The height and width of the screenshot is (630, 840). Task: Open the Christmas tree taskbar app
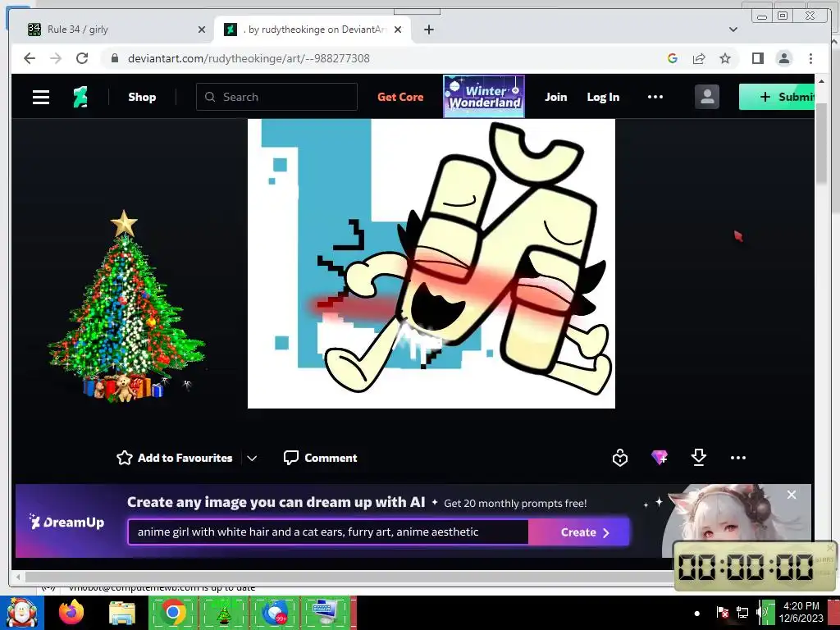pyautogui.click(x=223, y=613)
